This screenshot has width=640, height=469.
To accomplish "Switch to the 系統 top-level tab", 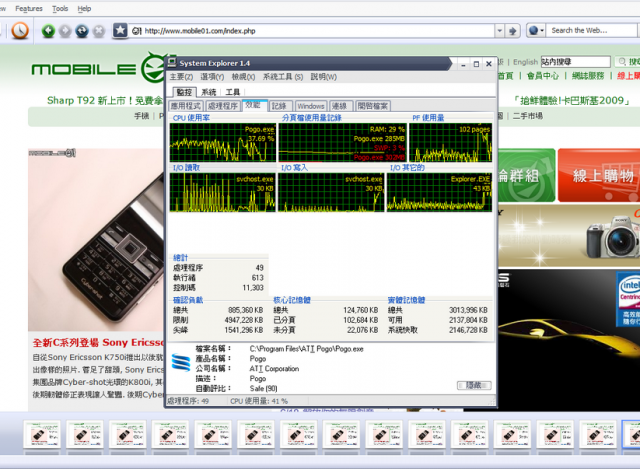I will (209, 92).
